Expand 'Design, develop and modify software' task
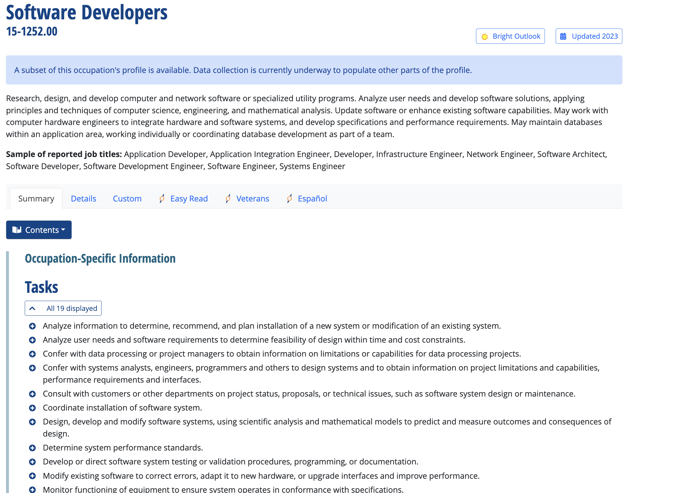Image resolution: width=688 pixels, height=493 pixels. (32, 422)
